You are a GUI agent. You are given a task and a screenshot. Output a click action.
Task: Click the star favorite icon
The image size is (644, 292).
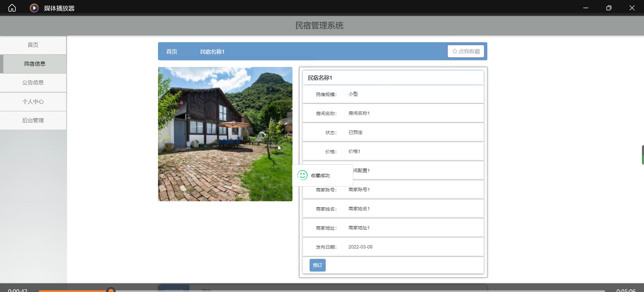[x=455, y=51]
